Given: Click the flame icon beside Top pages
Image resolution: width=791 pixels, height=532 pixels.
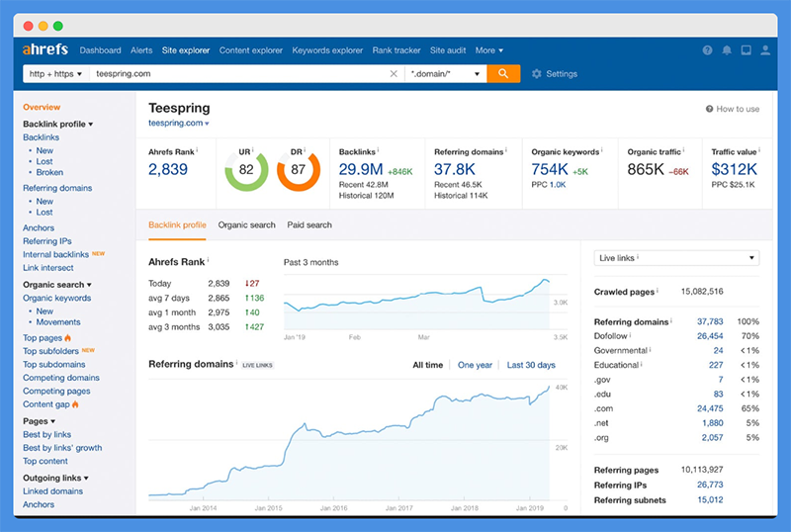Looking at the screenshot, I should point(67,337).
